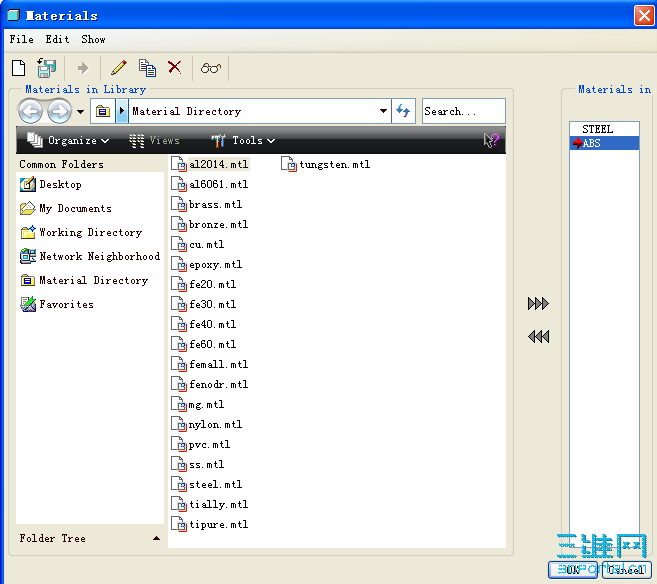The image size is (657, 584).
Task: Select brass.mtl file
Action: 207,204
